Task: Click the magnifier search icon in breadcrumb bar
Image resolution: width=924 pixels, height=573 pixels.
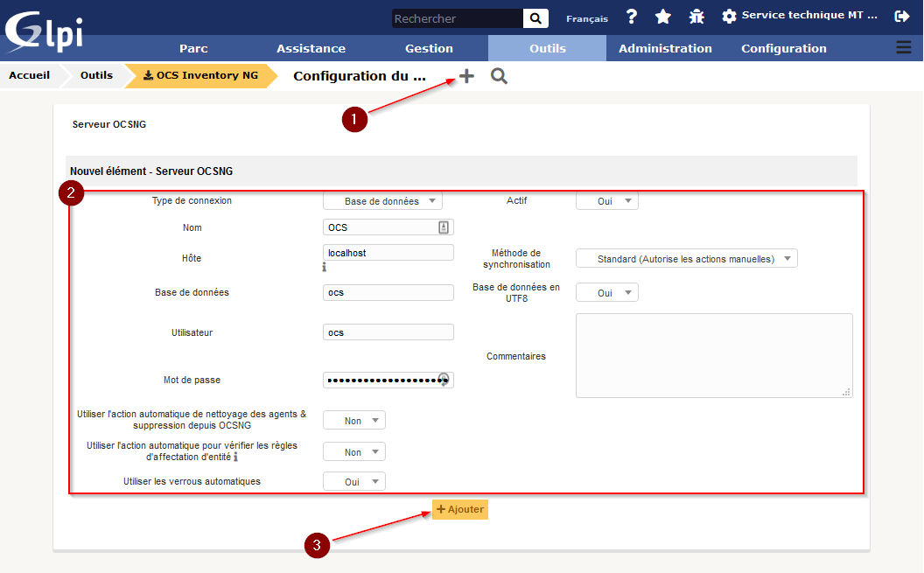Action: [x=499, y=76]
